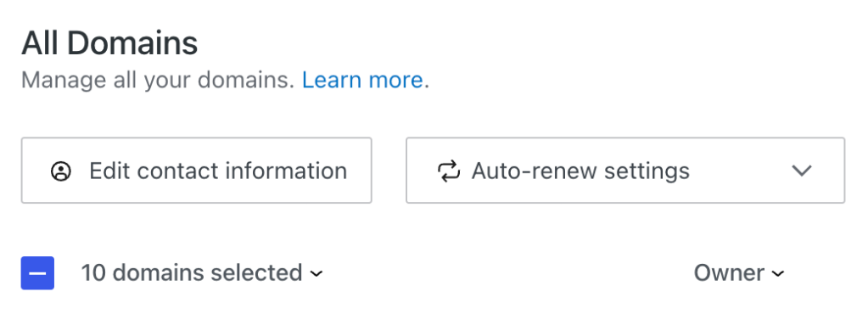Click the All Domains heading
868x314 pixels.
(109, 44)
